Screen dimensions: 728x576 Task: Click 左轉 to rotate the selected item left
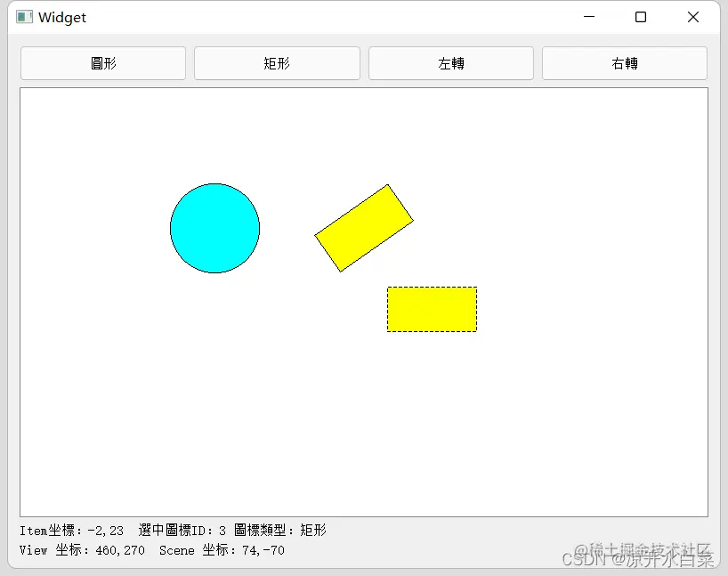coord(450,62)
